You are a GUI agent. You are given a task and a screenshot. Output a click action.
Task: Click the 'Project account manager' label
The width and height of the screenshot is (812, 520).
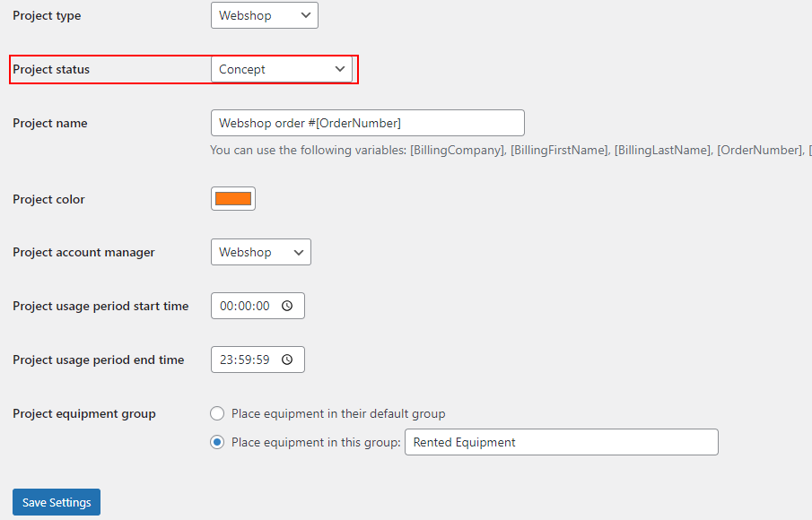pos(83,252)
